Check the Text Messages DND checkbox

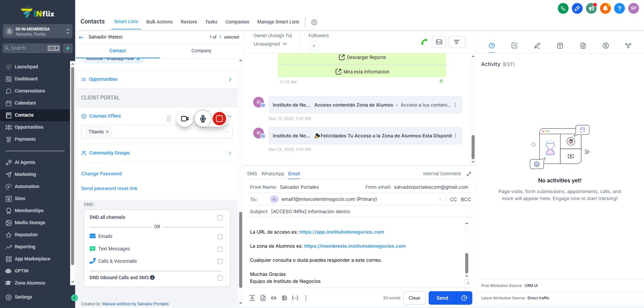220,249
